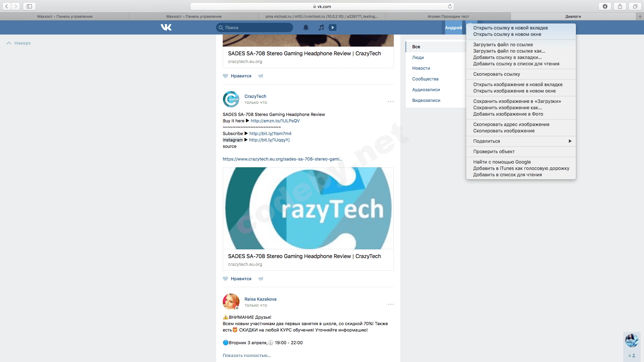Open three-dots menu on CrazyTech post
The height and width of the screenshot is (362, 644).
click(x=390, y=102)
